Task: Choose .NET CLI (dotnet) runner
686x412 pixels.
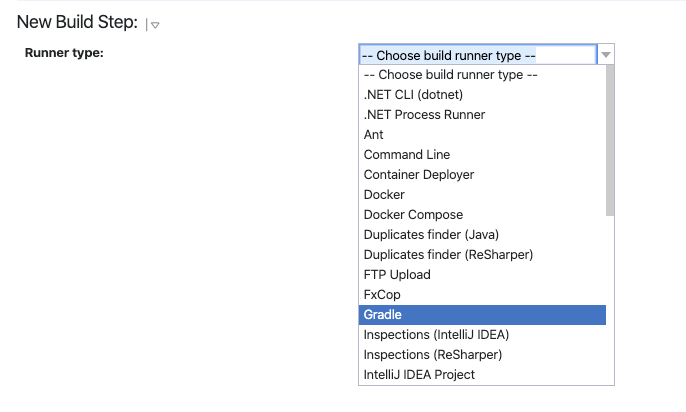Action: pos(413,95)
